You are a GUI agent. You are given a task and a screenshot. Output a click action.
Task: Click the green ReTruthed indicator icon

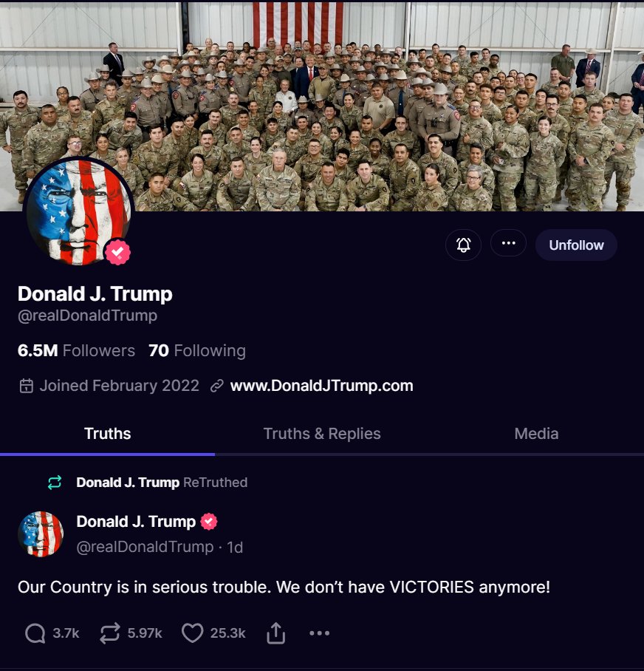coord(55,483)
